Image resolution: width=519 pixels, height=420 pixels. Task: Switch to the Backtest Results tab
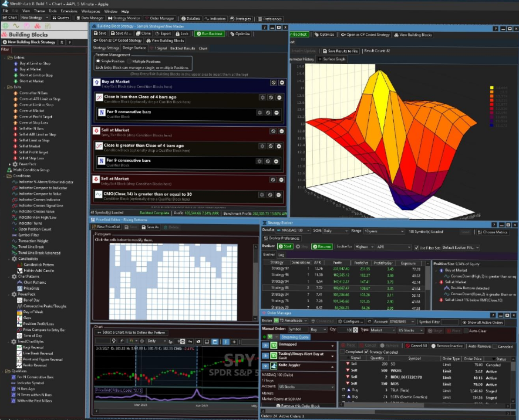182,49
